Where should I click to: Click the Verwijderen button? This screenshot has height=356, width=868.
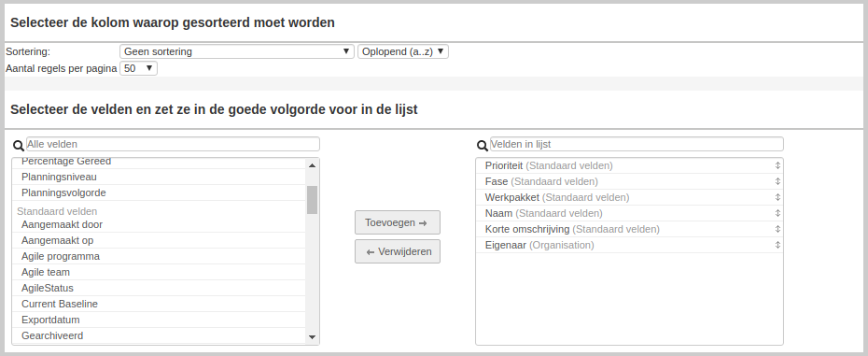[x=398, y=251]
